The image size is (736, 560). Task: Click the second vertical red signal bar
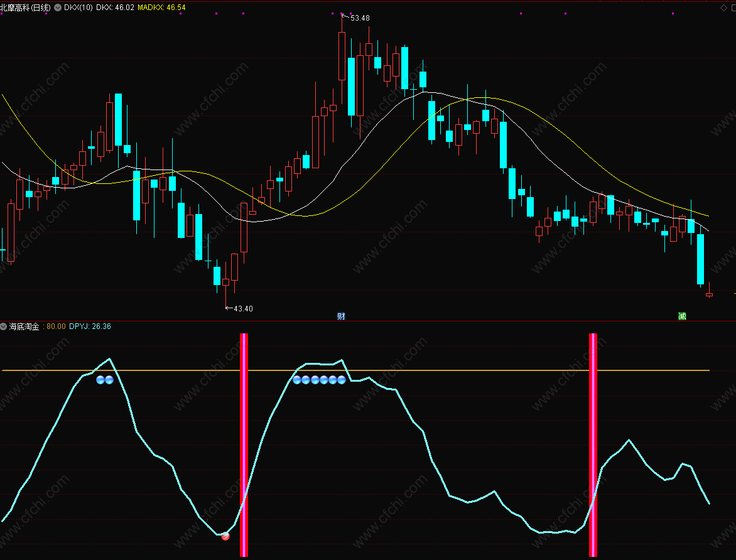pyautogui.click(x=593, y=445)
